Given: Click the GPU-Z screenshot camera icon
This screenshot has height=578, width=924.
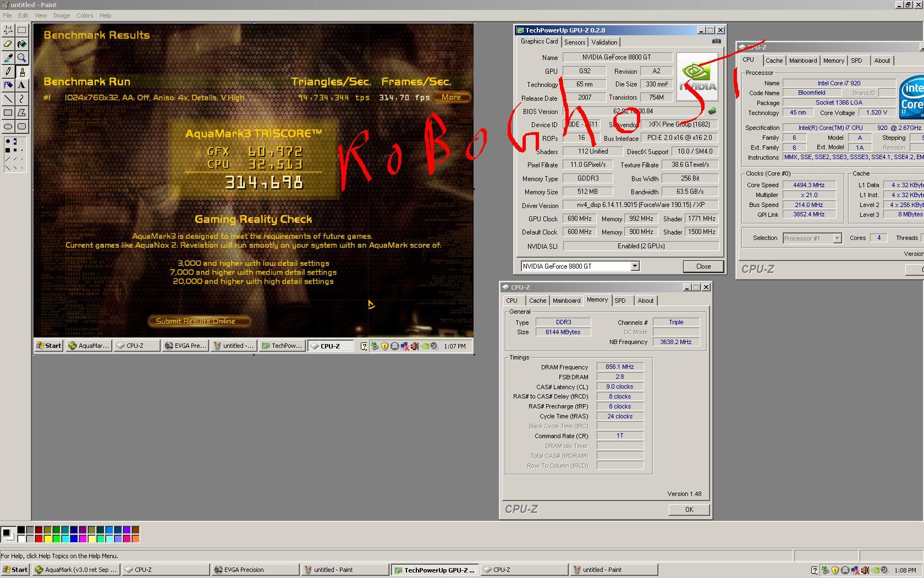Looking at the screenshot, I should click(x=716, y=41).
